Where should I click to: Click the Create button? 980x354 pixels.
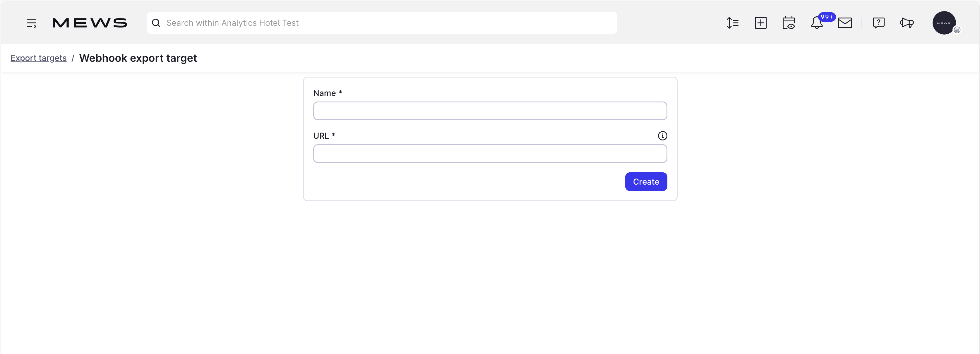(x=646, y=181)
